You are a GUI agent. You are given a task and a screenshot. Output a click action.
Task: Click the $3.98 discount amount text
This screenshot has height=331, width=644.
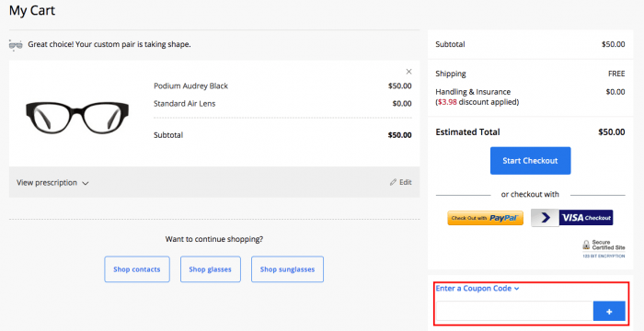[x=447, y=102]
